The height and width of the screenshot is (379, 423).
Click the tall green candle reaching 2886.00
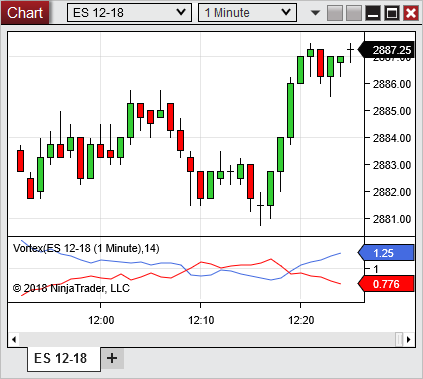(x=290, y=110)
